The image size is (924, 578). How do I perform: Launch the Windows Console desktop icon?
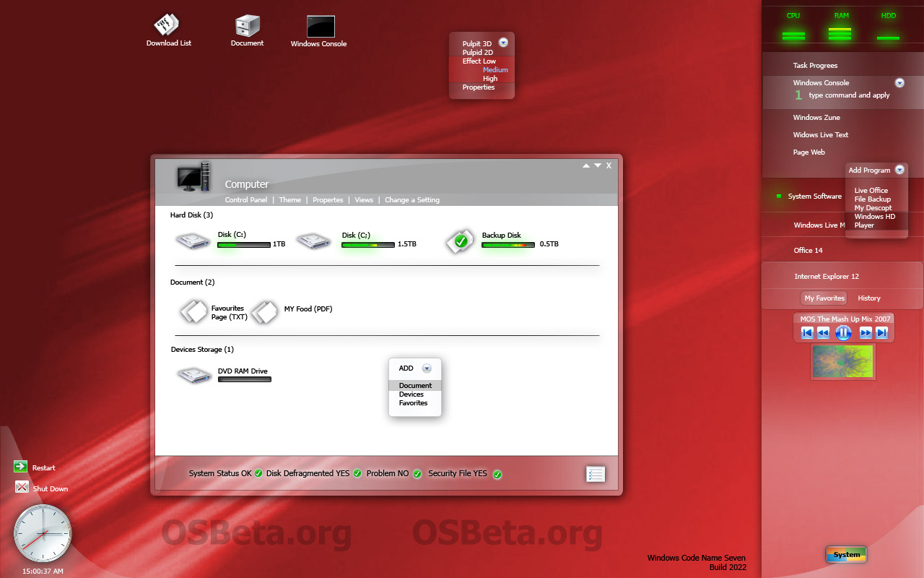320,27
